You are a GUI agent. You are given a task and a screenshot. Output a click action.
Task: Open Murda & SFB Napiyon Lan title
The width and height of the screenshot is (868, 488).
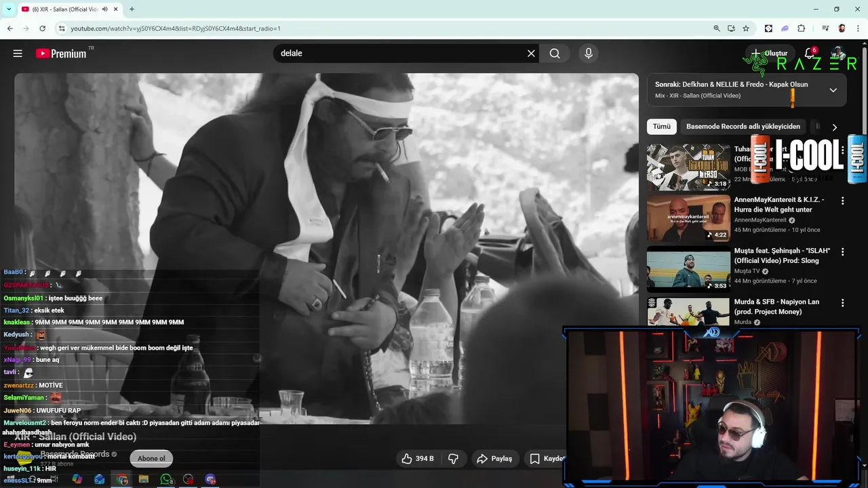tap(776, 306)
